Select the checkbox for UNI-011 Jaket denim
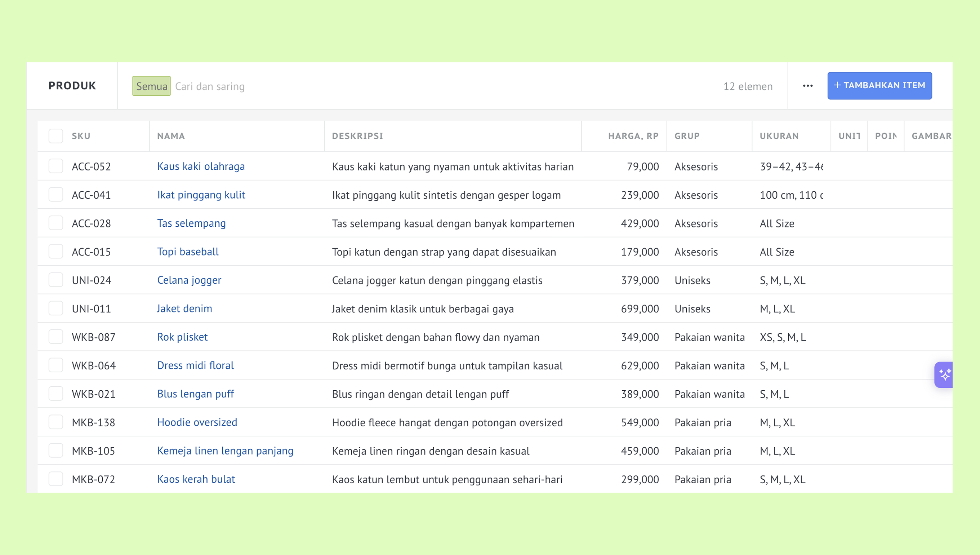Image resolution: width=980 pixels, height=555 pixels. [55, 308]
